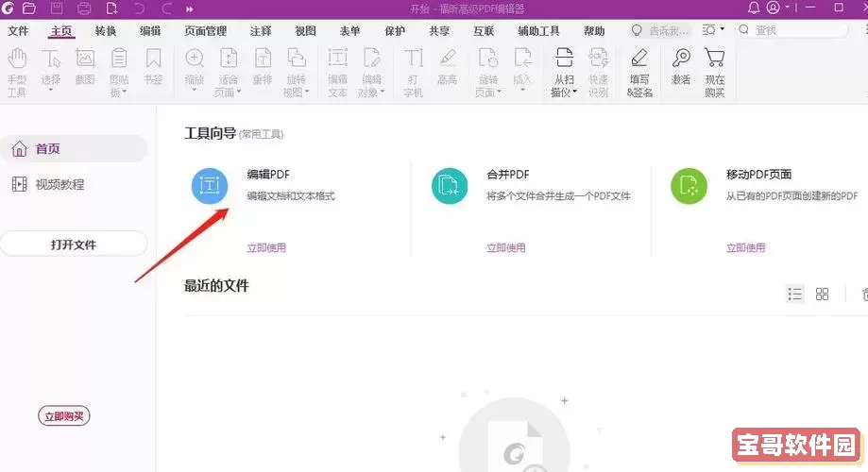Open the File (文件) menu

point(18,31)
